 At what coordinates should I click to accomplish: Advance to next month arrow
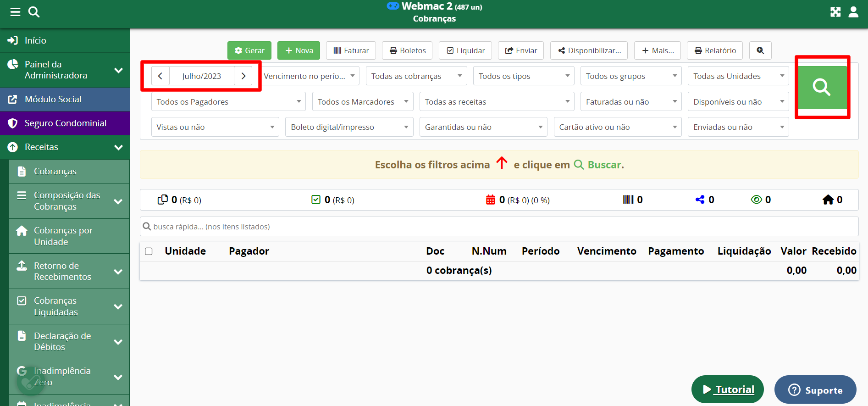coord(243,76)
